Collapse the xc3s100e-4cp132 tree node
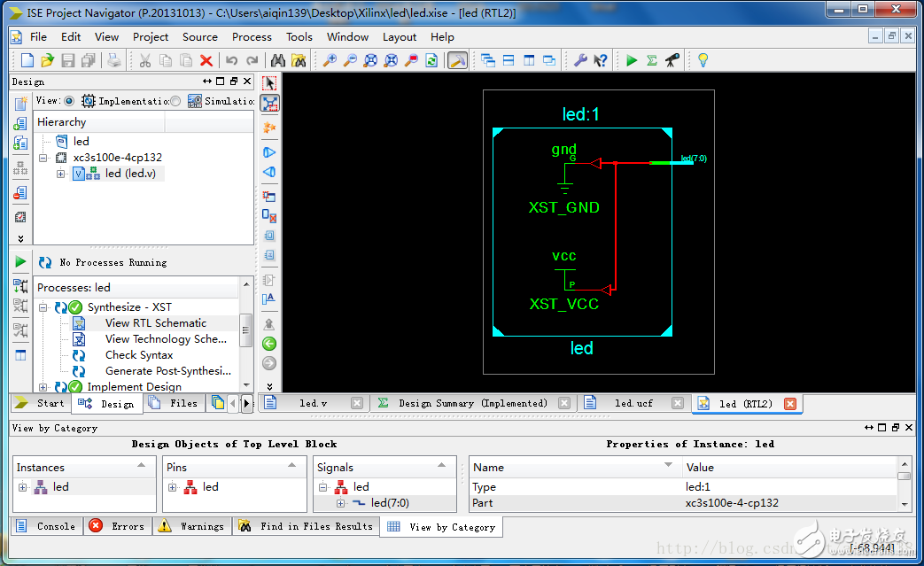The image size is (924, 566). click(x=43, y=159)
